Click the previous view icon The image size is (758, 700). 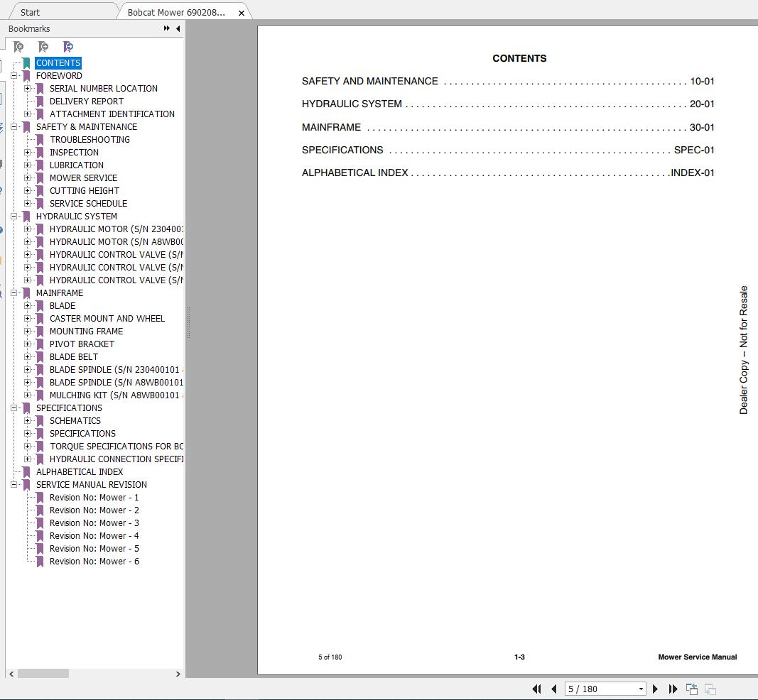692,689
